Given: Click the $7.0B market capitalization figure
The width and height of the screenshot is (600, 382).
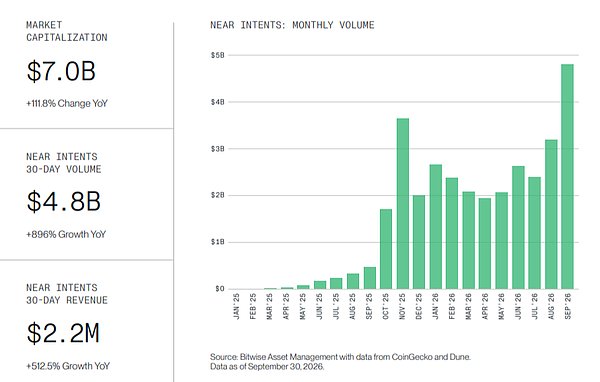Looking at the screenshot, I should 61,71.
